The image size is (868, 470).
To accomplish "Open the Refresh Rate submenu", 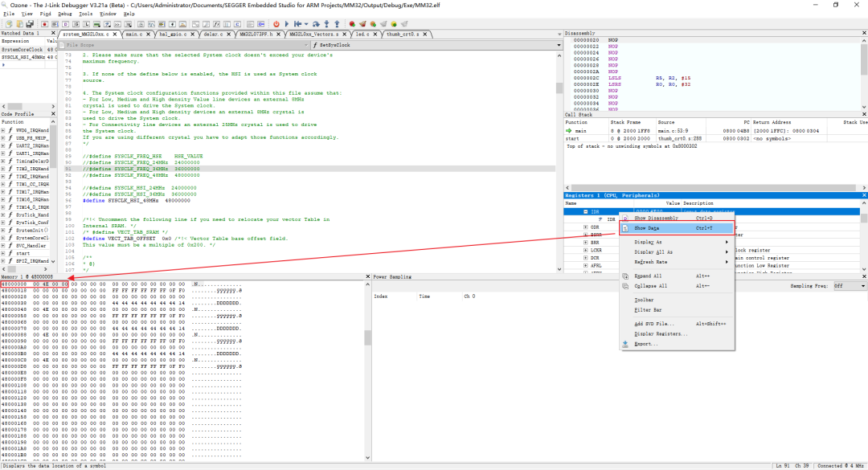I will (677, 262).
